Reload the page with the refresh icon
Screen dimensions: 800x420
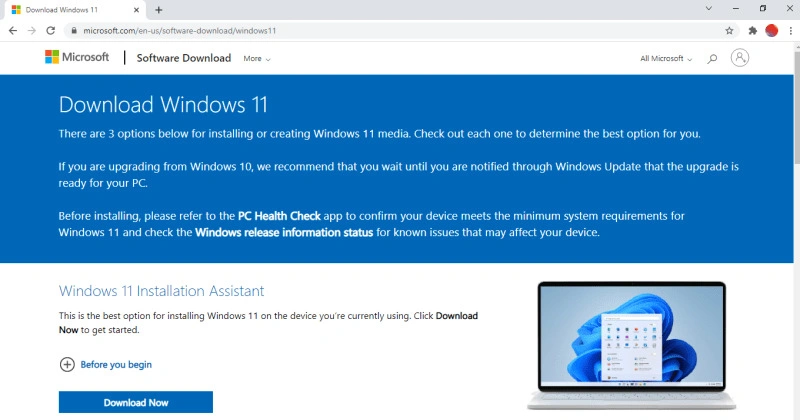pyautogui.click(x=51, y=31)
